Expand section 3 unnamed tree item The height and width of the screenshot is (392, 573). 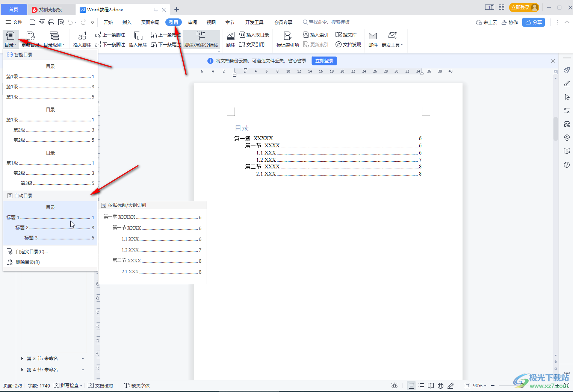click(22, 359)
